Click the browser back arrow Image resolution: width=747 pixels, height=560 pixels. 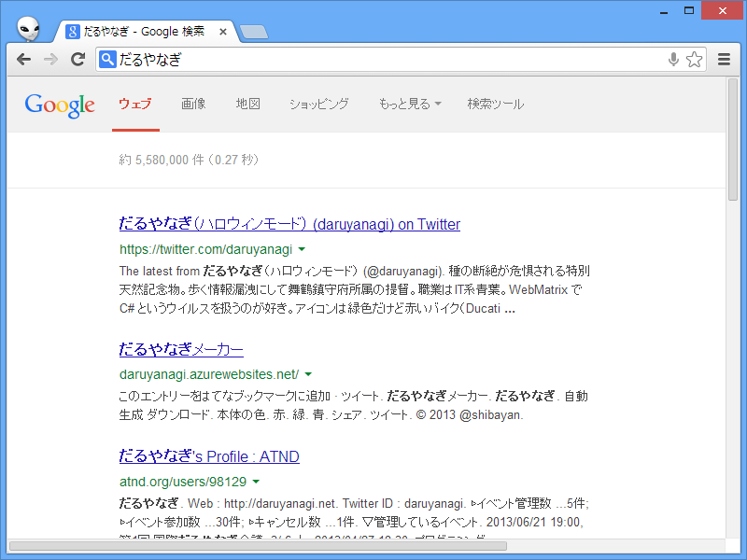[24, 60]
